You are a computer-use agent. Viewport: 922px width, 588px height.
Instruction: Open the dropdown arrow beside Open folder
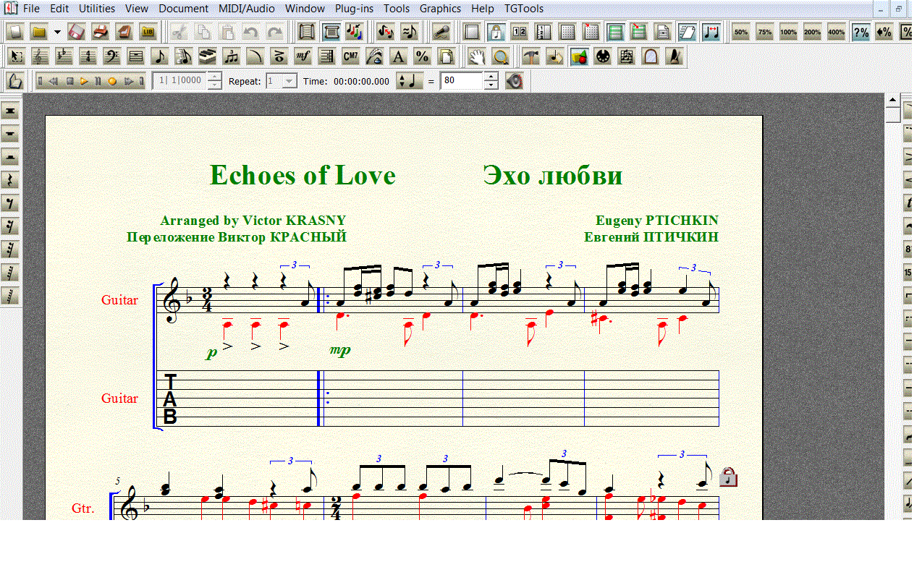pyautogui.click(x=56, y=32)
